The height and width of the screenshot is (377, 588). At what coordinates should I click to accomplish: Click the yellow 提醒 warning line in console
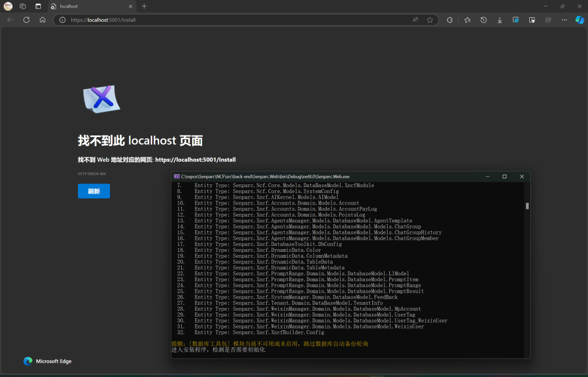coord(269,344)
